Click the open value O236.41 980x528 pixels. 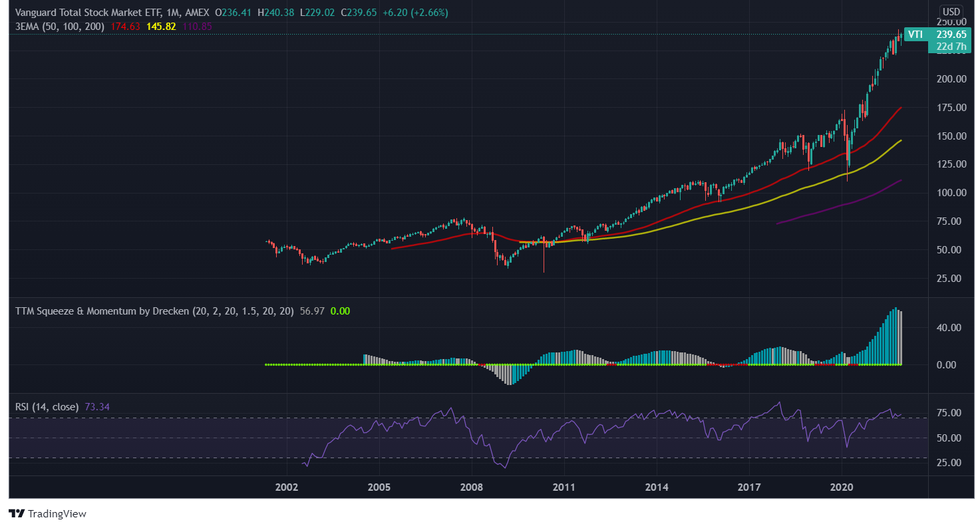coord(234,13)
